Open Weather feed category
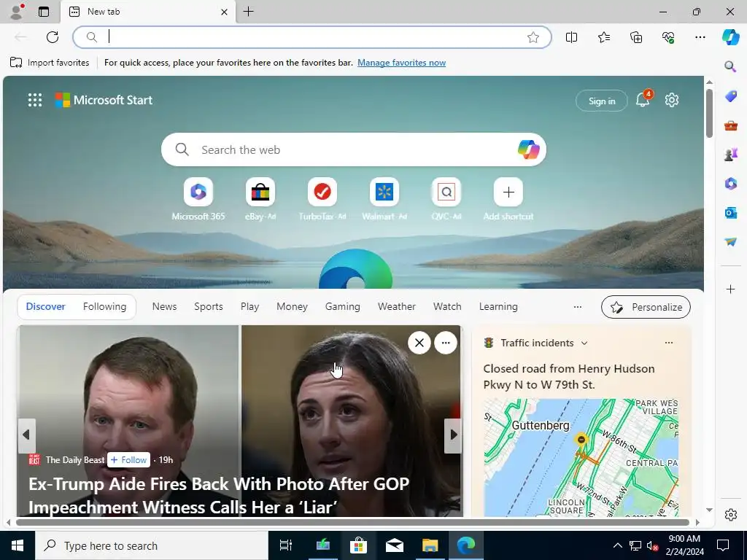 click(396, 307)
